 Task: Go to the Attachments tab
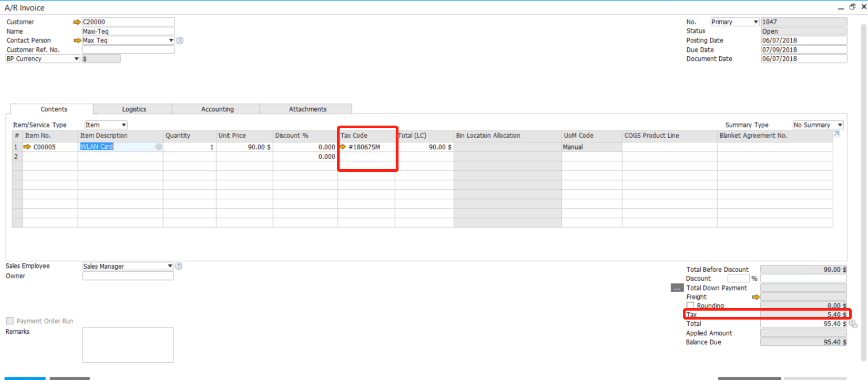pos(308,109)
